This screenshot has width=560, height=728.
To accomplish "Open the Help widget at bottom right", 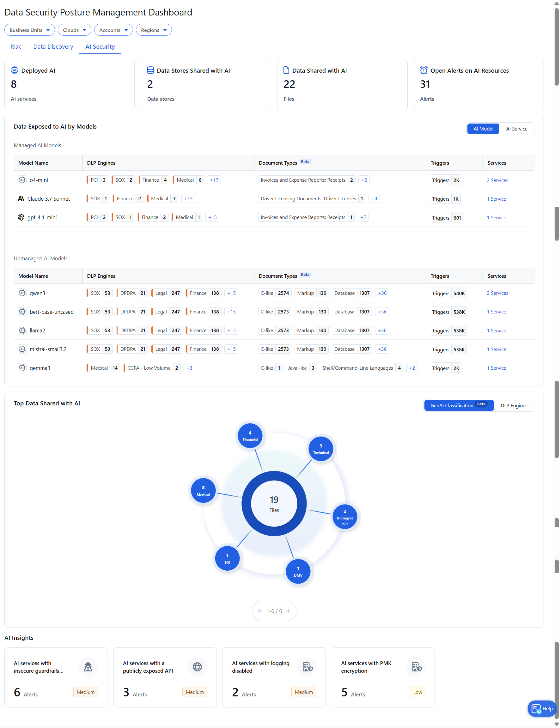I will point(542,708).
